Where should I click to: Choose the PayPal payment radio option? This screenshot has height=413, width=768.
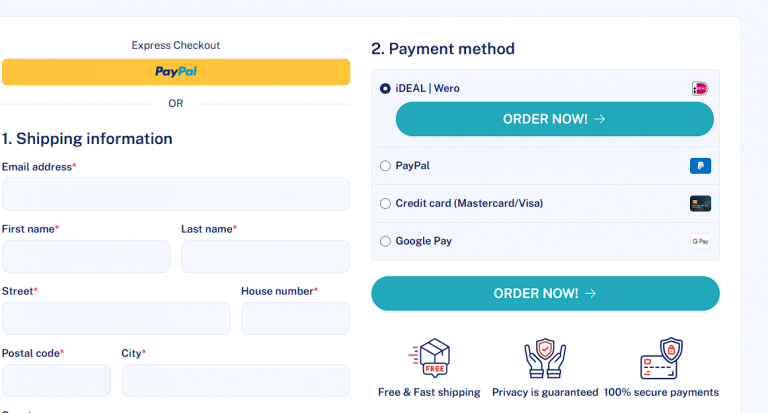pyautogui.click(x=386, y=166)
